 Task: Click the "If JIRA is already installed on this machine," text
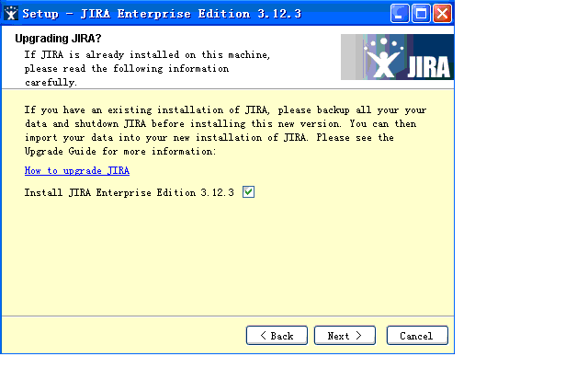(147, 55)
